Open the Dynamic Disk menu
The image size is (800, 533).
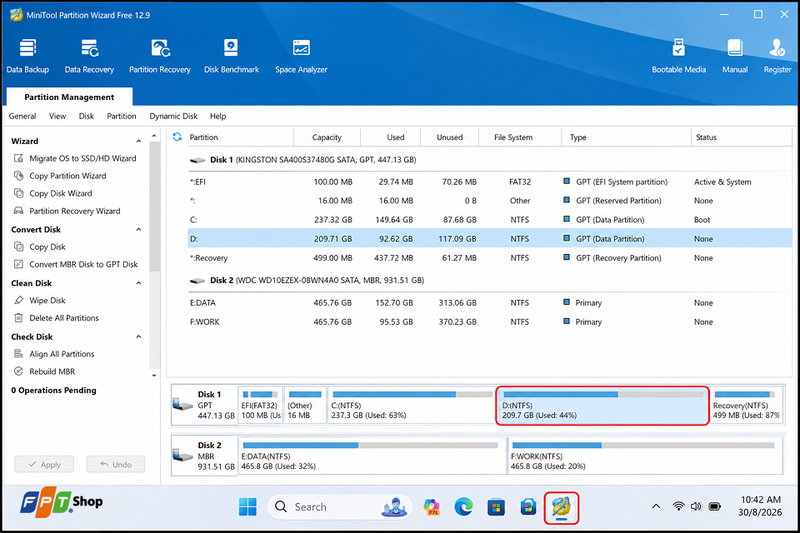click(173, 116)
